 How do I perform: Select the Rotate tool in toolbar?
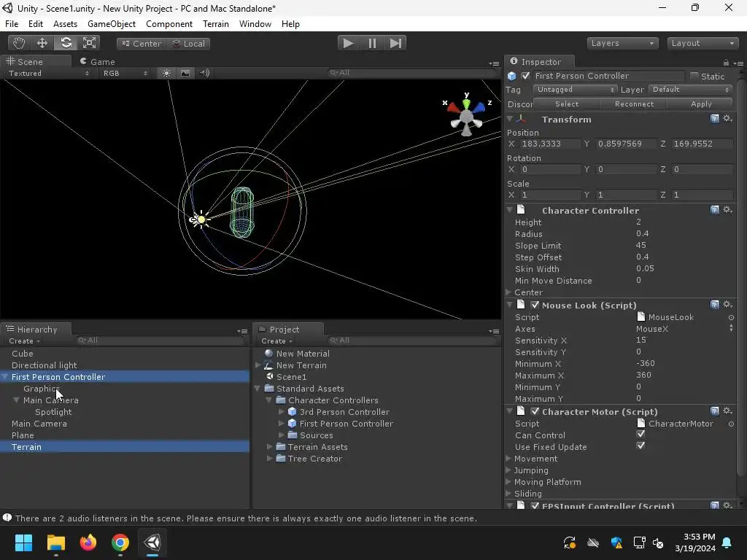coord(66,43)
